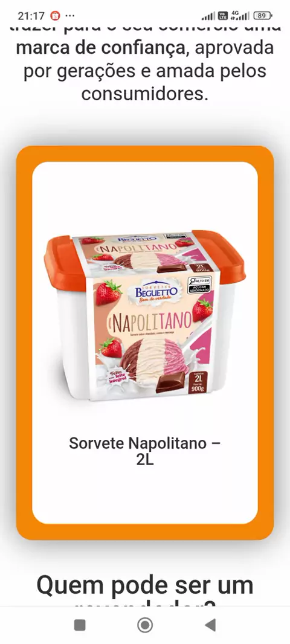Tap the Android back triangle button
This screenshot has width=290, height=644.
point(210,625)
